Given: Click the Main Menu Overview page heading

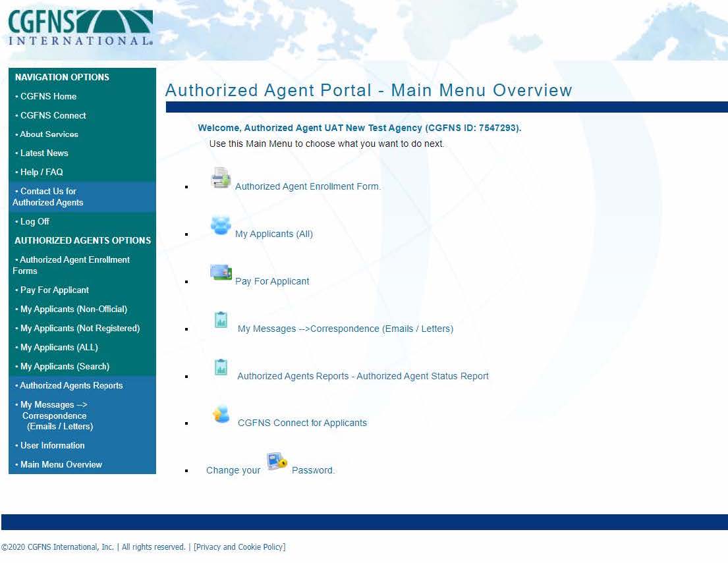Looking at the screenshot, I should click(369, 90).
